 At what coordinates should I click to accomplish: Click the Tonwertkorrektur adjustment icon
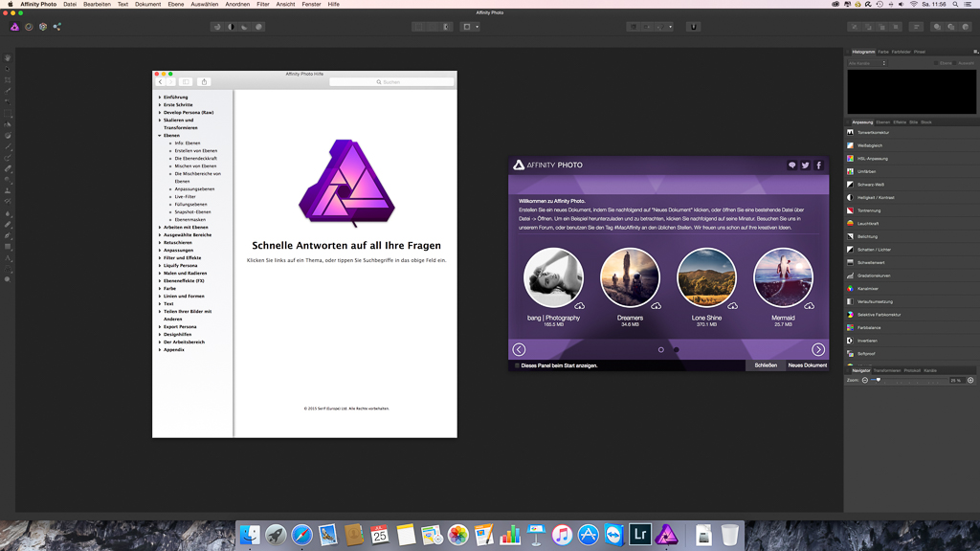(850, 132)
